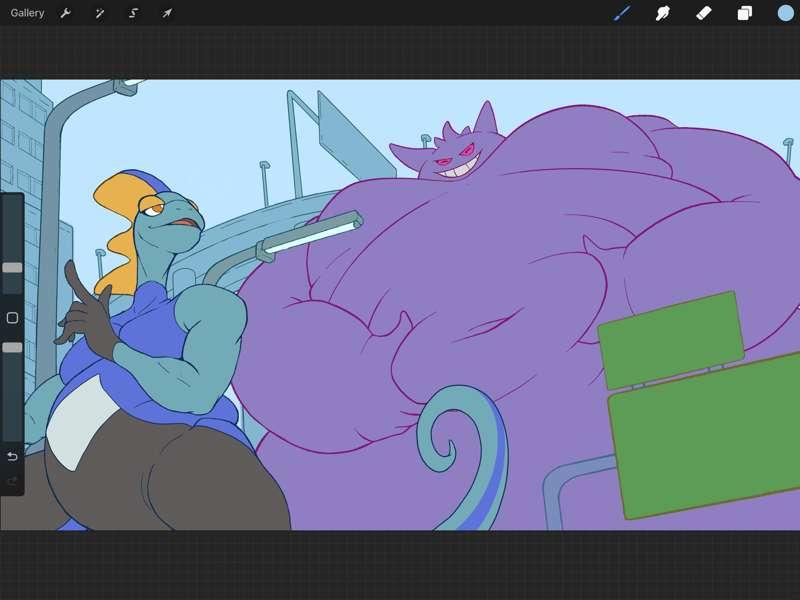Open the Layers panel

click(744, 13)
